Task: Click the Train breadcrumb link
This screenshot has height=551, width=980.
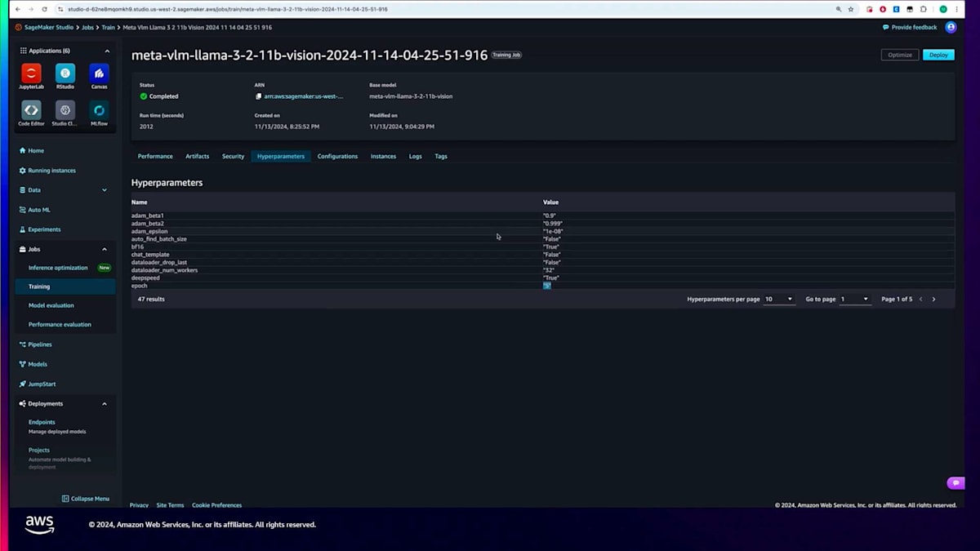Action: coord(109,27)
